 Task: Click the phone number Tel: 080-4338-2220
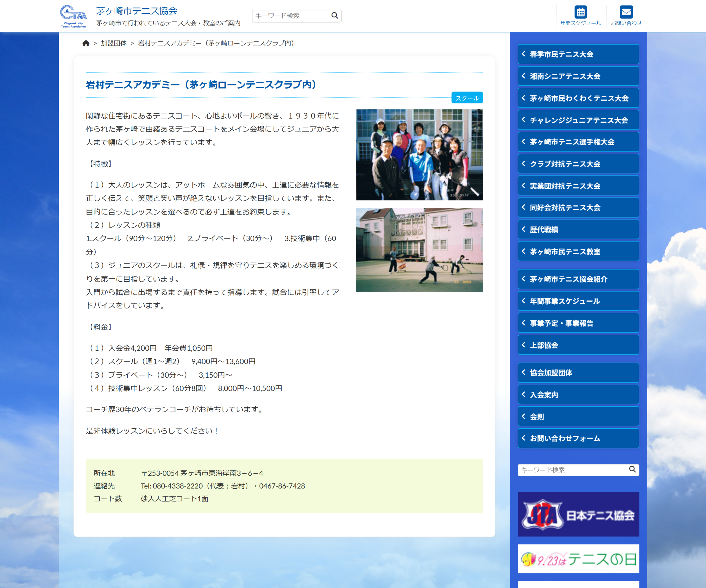pos(172,486)
